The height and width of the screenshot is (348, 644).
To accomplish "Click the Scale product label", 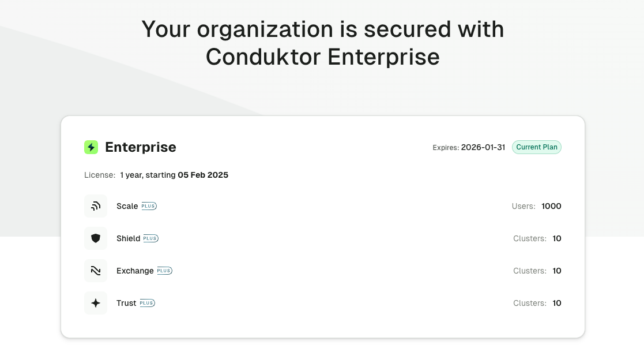I will [x=127, y=206].
